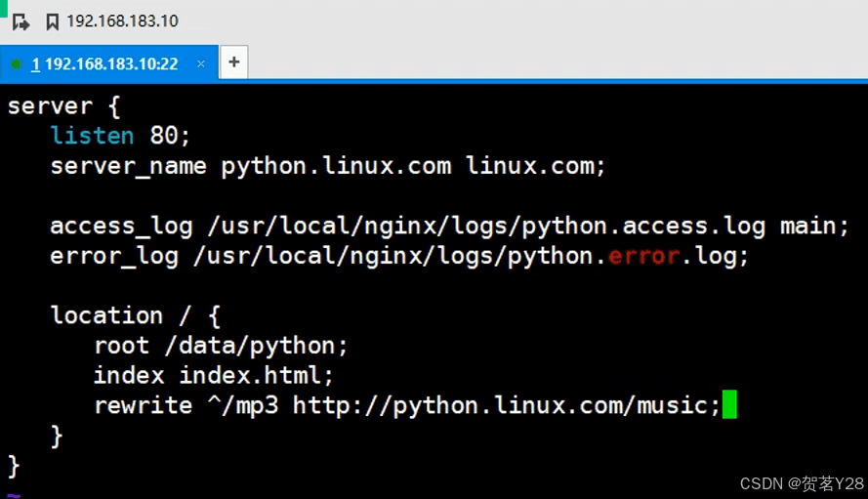This screenshot has width=868, height=499.
Task: Click the red 'error' word in error_log path
Action: coord(642,256)
